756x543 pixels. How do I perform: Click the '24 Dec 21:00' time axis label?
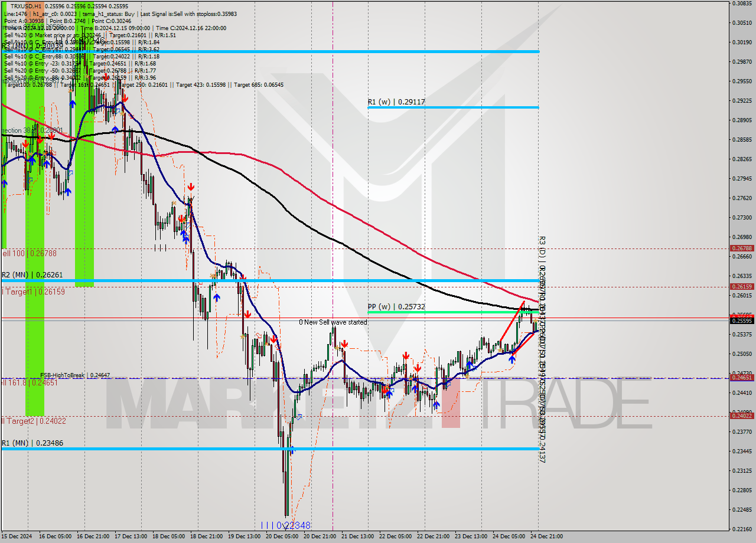pyautogui.click(x=545, y=537)
